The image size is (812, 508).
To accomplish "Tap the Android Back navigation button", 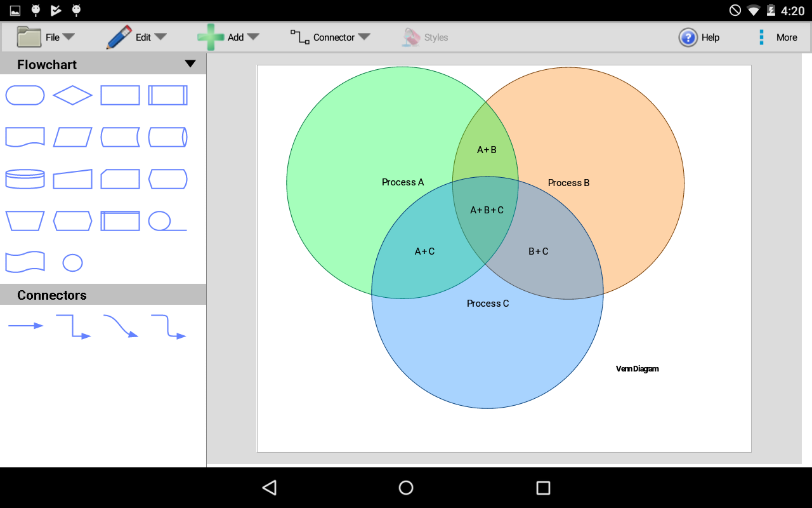I will (x=270, y=488).
